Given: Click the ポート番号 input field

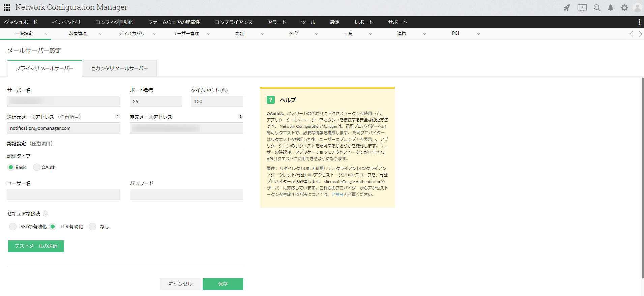Looking at the screenshot, I should pos(156,101).
